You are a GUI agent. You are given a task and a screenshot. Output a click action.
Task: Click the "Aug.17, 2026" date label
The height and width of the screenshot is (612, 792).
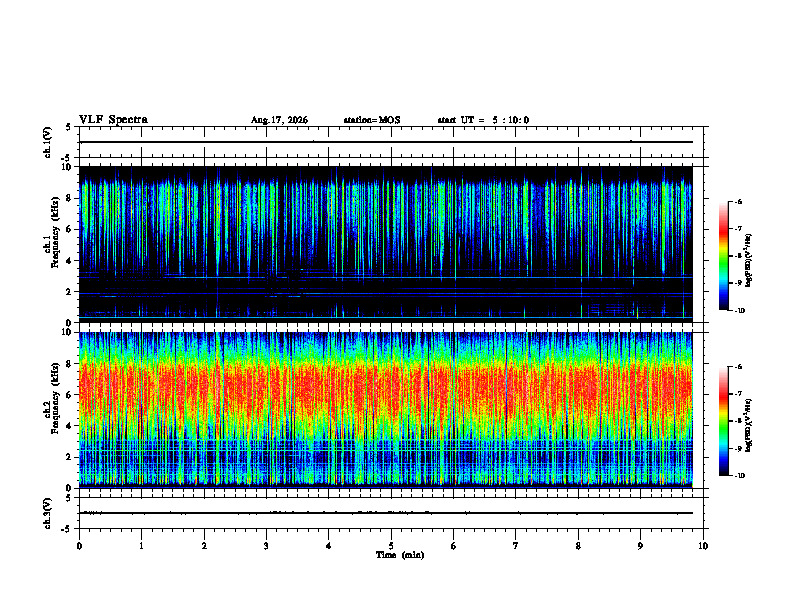[x=279, y=120]
